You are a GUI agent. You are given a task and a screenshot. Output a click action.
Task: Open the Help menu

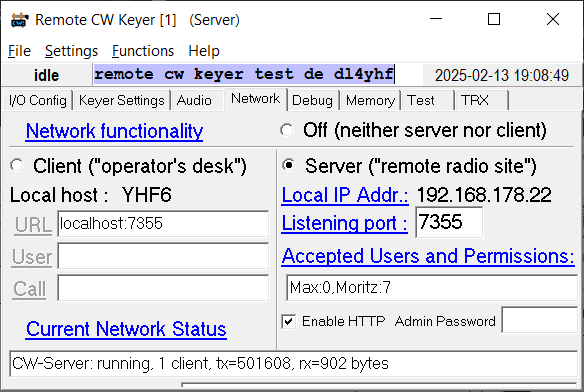click(x=204, y=51)
